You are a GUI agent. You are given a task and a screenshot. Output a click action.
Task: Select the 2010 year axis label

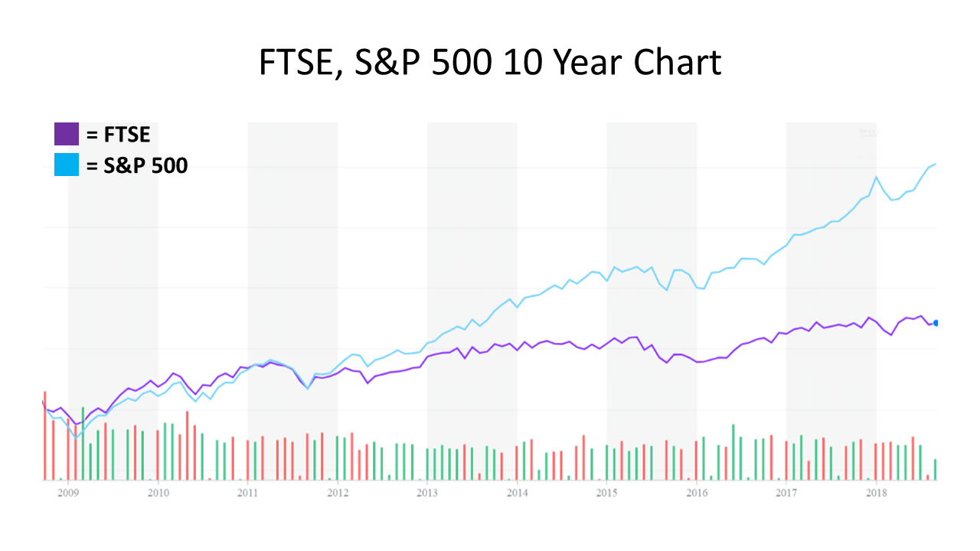pyautogui.click(x=158, y=493)
